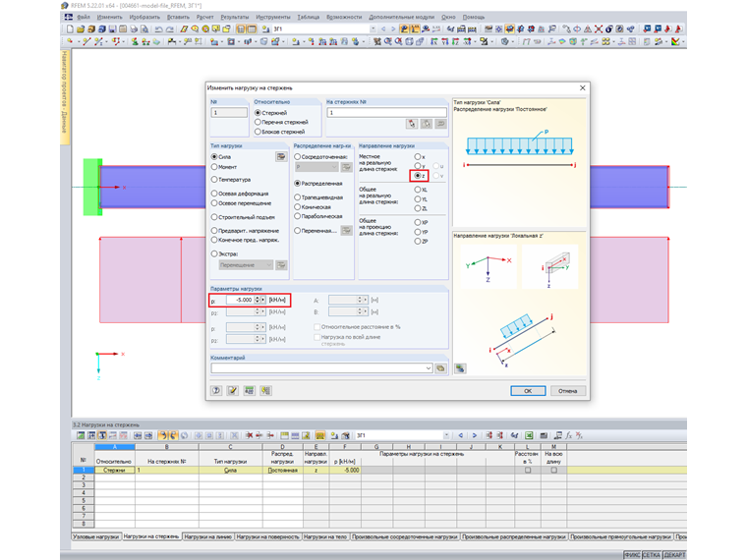
Task: Click the Отмена button
Action: click(567, 390)
